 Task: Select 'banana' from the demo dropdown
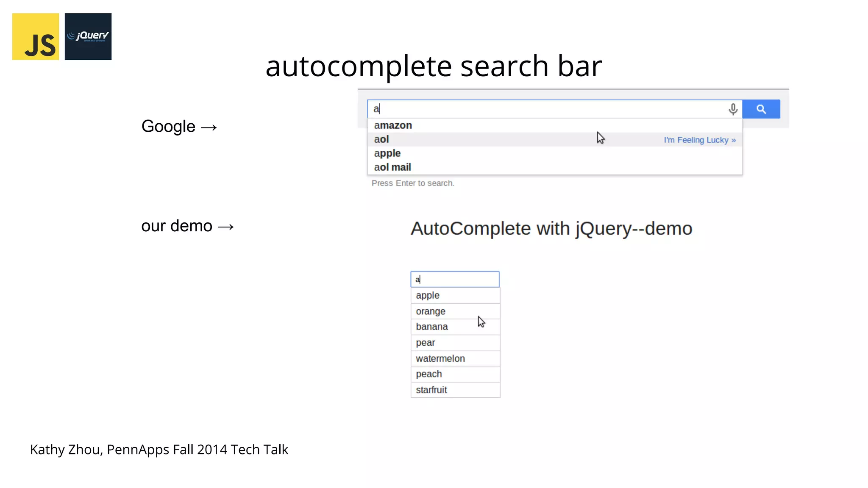point(455,327)
